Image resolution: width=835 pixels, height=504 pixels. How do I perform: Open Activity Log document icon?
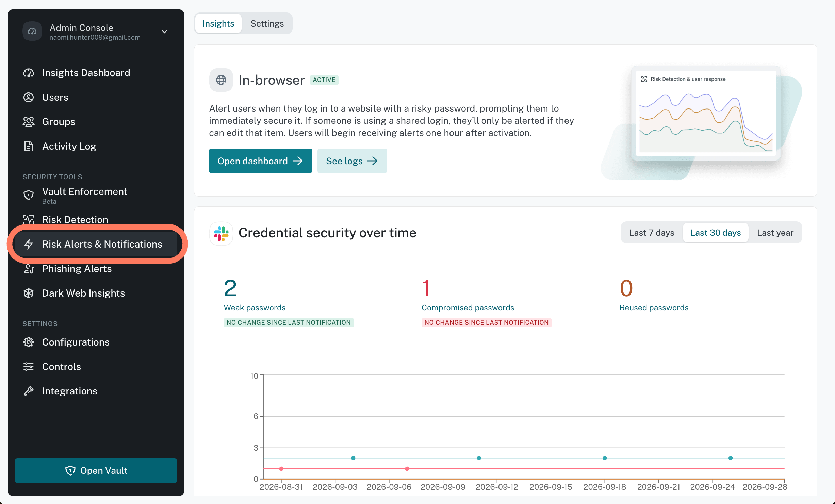[29, 146]
